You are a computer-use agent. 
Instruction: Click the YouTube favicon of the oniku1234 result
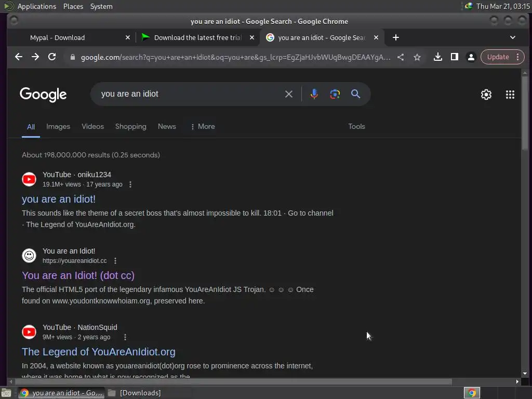click(x=29, y=179)
